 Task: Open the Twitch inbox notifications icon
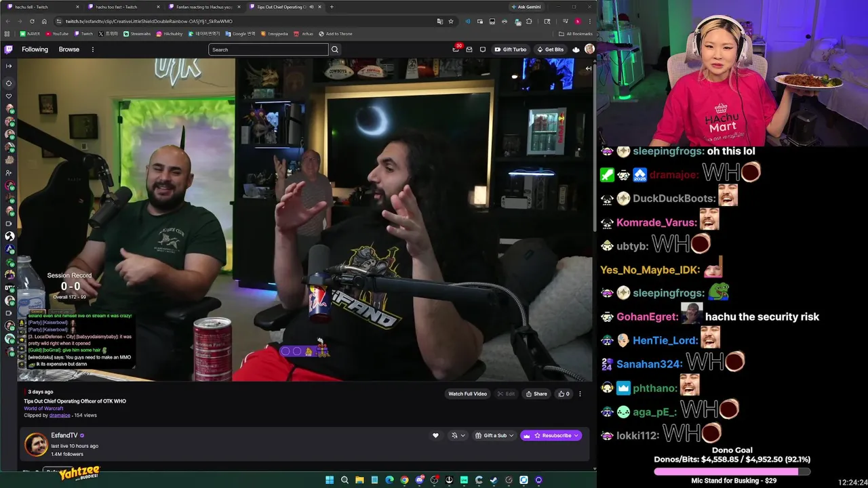click(x=469, y=49)
